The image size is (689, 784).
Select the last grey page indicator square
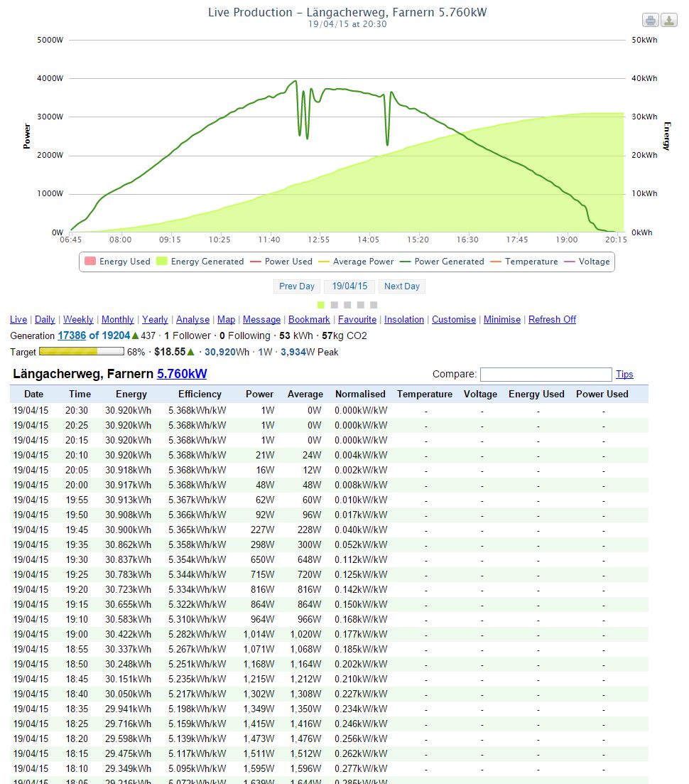tap(374, 305)
